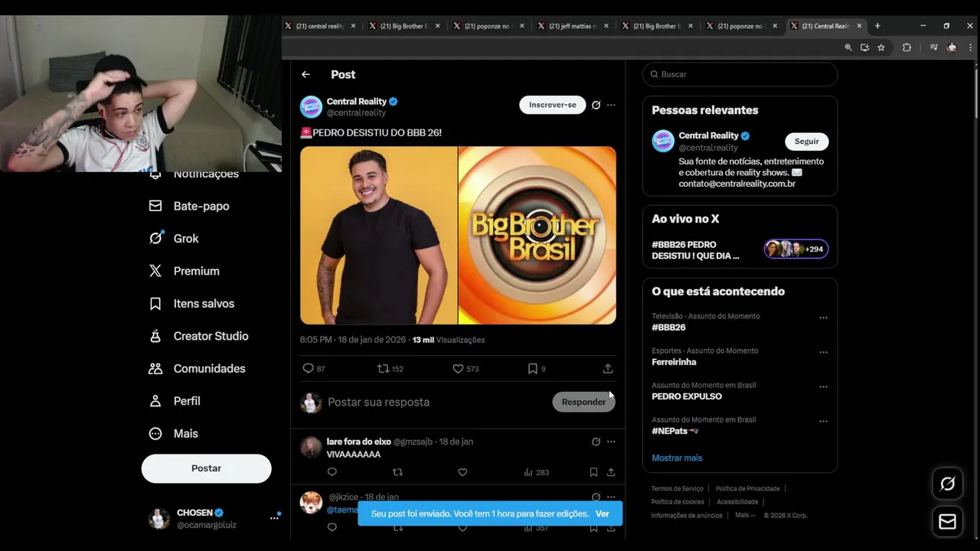Screen dimensions: 980x551
Task: Click the Grok icon on main post header
Action: tap(596, 105)
